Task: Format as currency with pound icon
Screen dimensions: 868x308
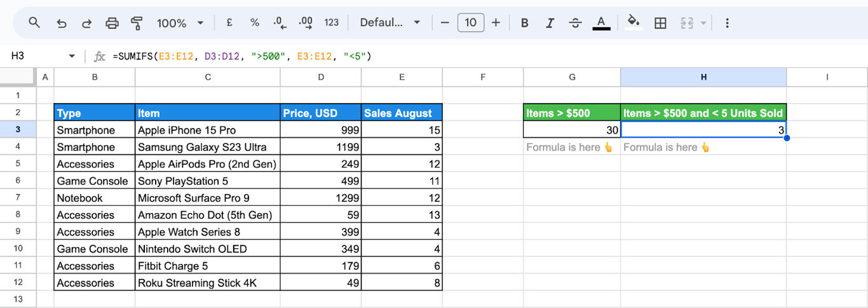Action: (229, 23)
